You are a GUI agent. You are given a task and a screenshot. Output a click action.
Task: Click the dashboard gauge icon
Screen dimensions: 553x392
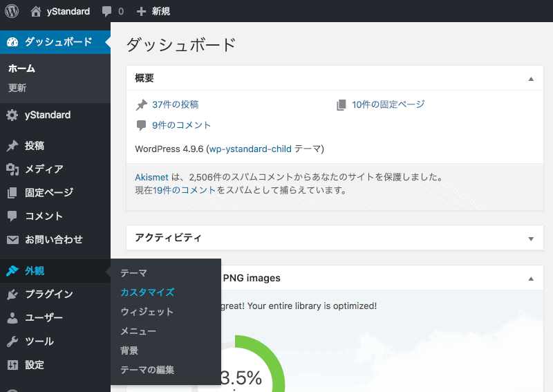click(x=12, y=42)
